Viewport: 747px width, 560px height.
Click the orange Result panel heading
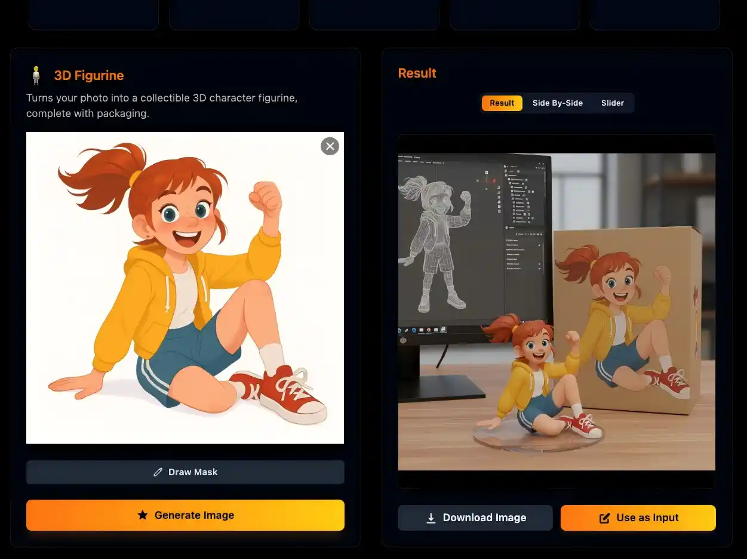pos(417,73)
